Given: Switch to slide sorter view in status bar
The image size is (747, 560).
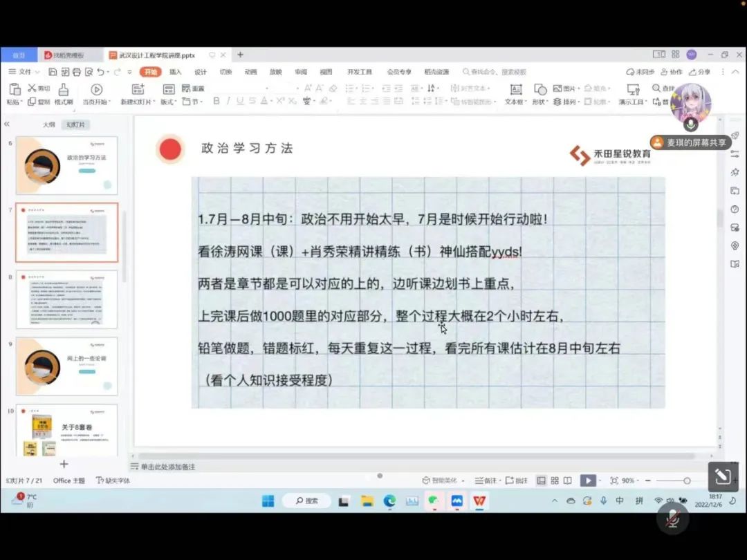Looking at the screenshot, I should click(555, 480).
